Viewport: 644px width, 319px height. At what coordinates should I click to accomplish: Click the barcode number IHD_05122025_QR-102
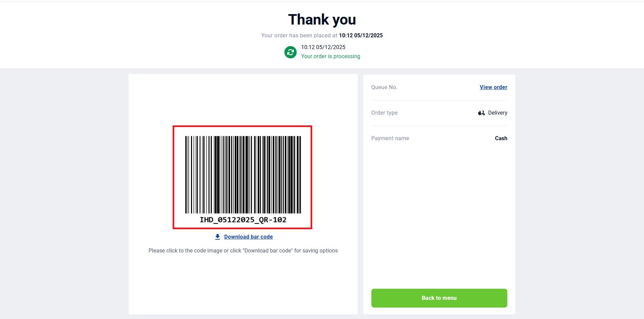(243, 220)
